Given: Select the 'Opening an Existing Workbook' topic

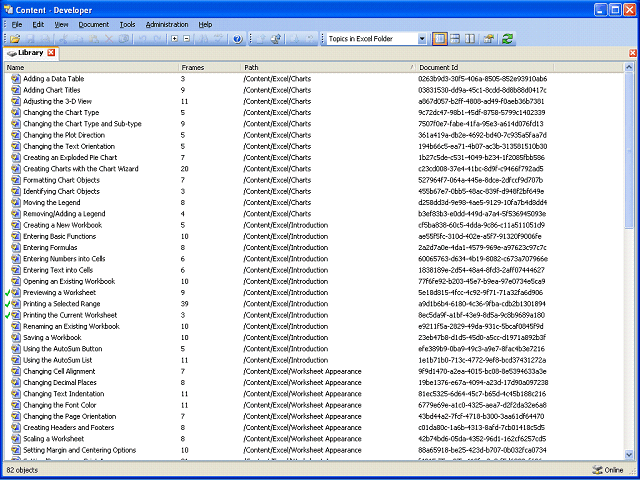Looking at the screenshot, I should [x=69, y=282].
